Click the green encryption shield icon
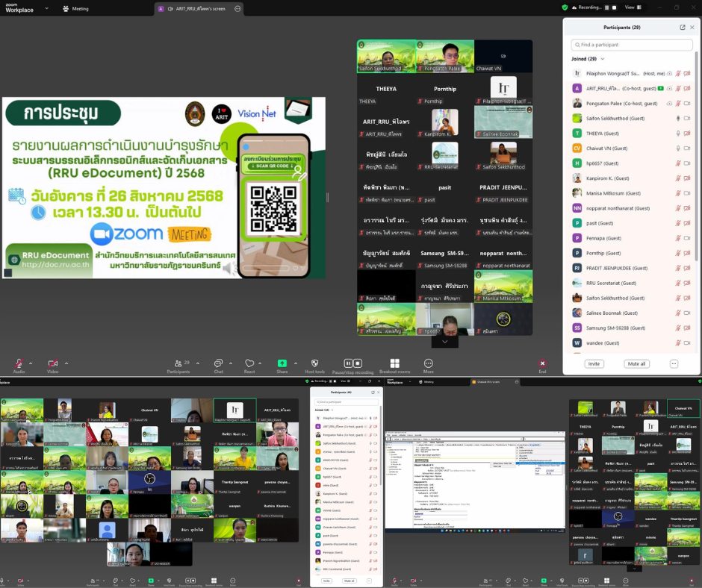 pos(565,7)
